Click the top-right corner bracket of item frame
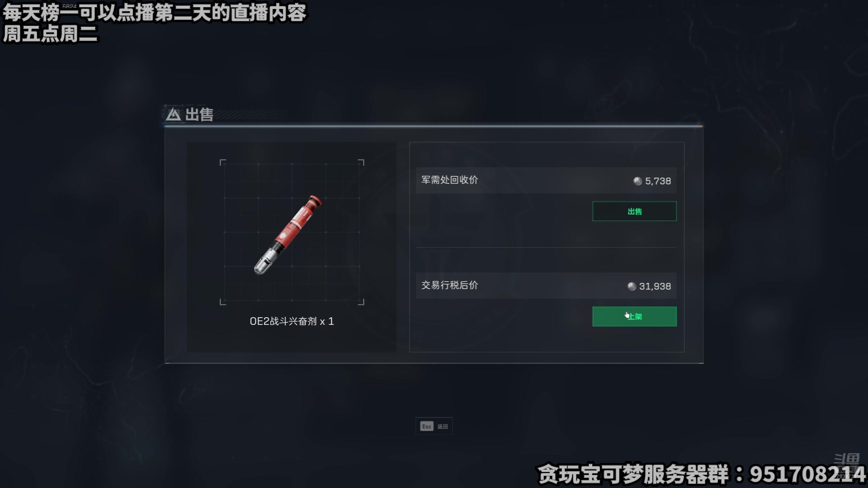 pos(361,162)
